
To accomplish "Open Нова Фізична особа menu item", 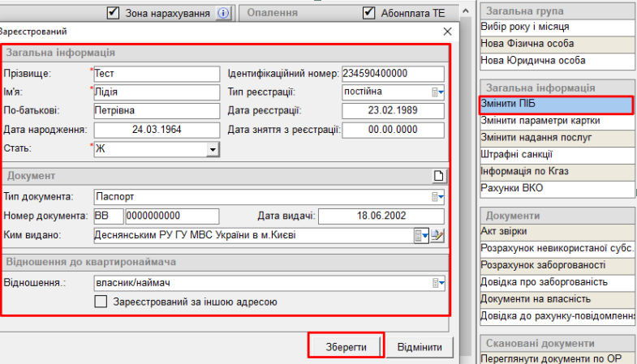I will [556, 44].
